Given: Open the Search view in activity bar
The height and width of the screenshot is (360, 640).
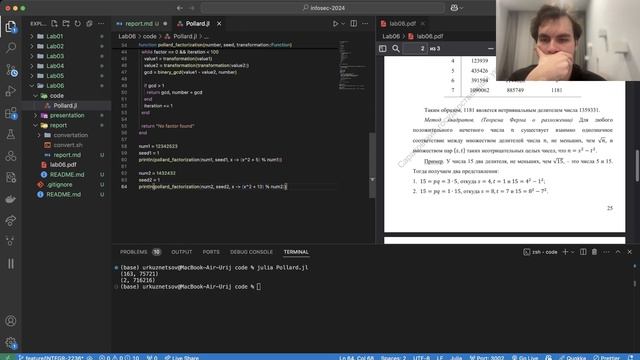Looking at the screenshot, I should click(11, 48).
